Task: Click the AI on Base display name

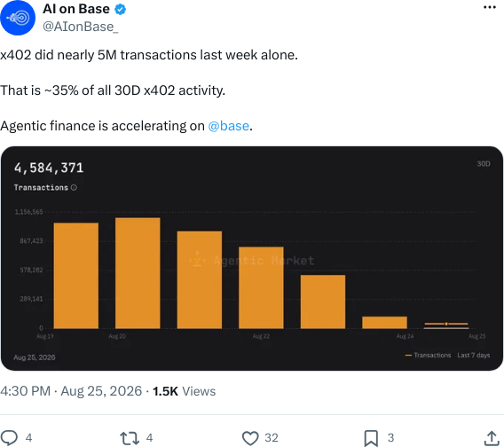Action: [x=76, y=9]
